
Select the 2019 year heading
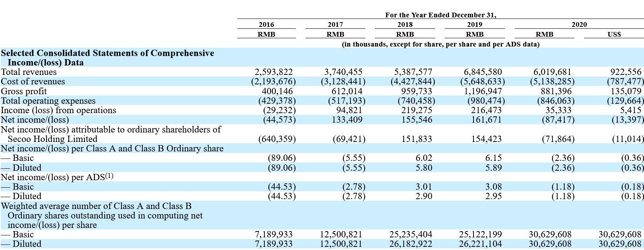pos(475,24)
